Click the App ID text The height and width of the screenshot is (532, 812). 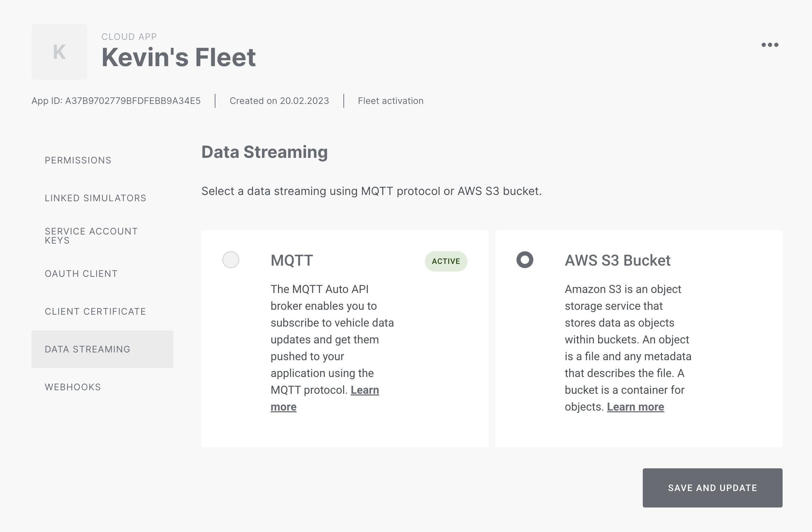coord(116,101)
